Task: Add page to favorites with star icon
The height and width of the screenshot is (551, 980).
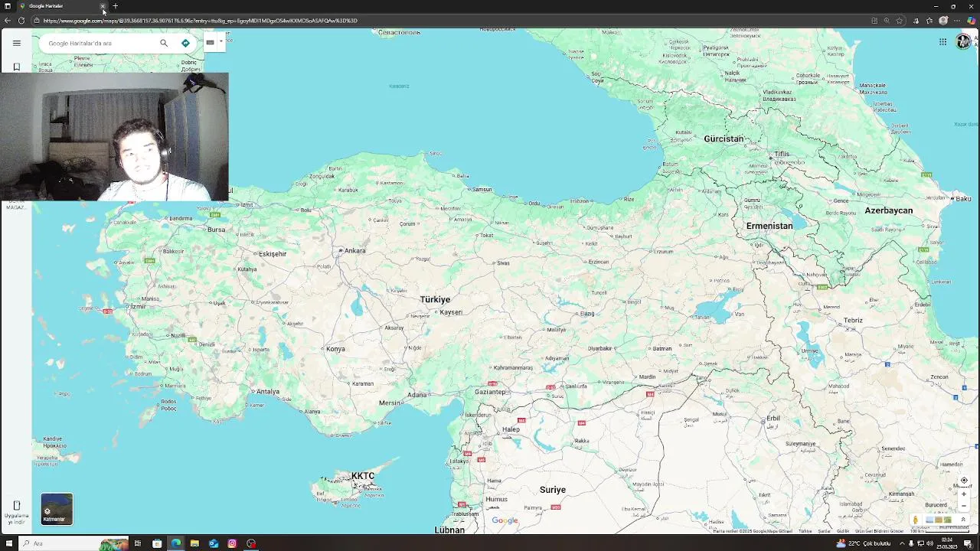Action: click(x=900, y=21)
